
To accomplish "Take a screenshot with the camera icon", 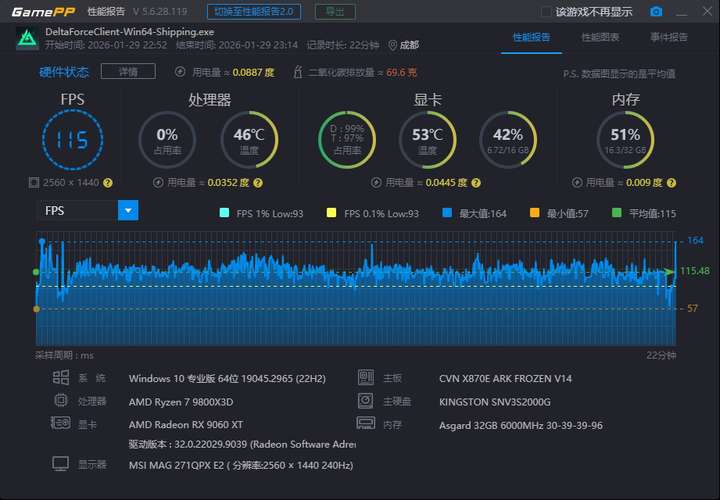I will (x=656, y=11).
